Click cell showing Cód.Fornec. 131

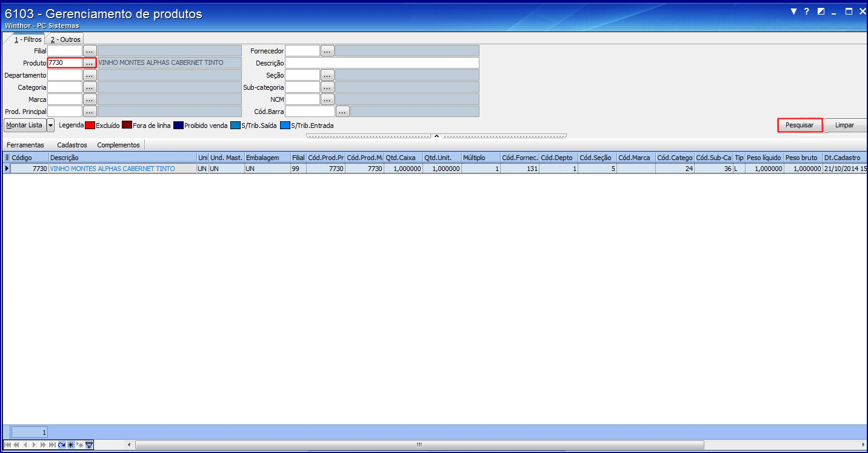point(519,169)
